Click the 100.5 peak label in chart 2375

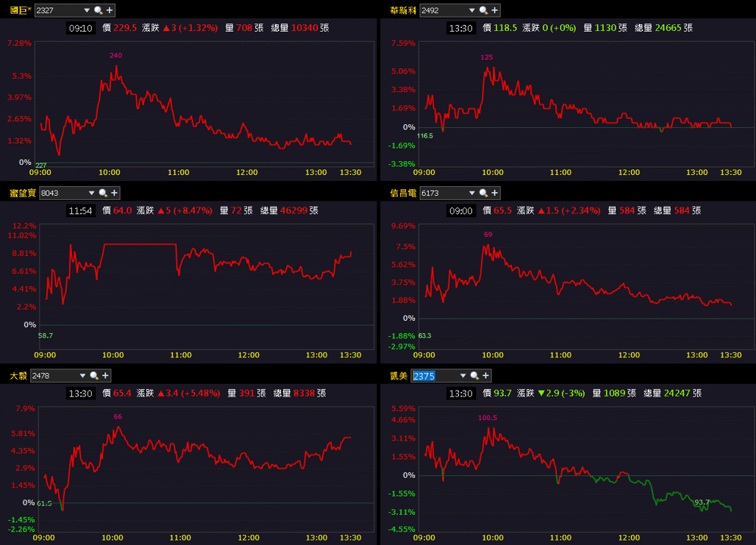(x=487, y=418)
